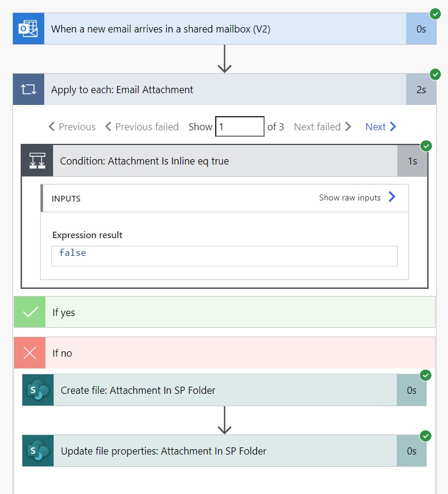Click the Show raw inputs link
The width and height of the screenshot is (448, 494).
tap(349, 197)
